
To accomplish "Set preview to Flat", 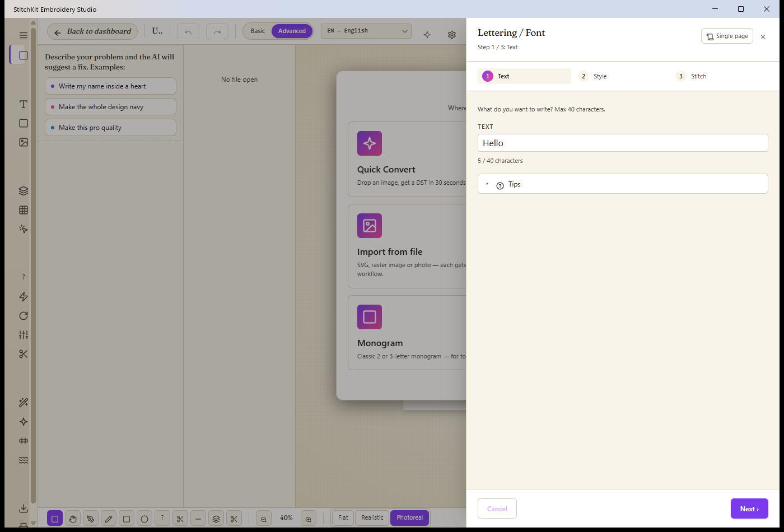I will tap(343, 518).
